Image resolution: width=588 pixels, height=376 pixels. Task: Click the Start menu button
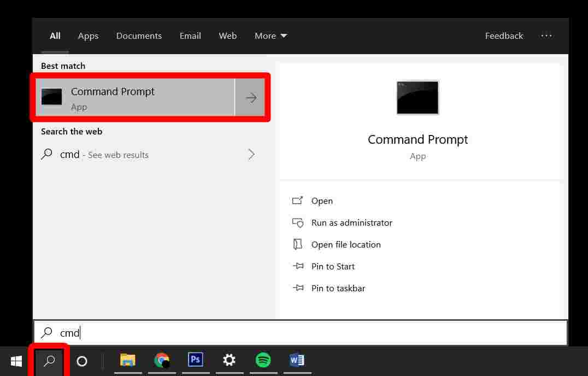point(15,361)
